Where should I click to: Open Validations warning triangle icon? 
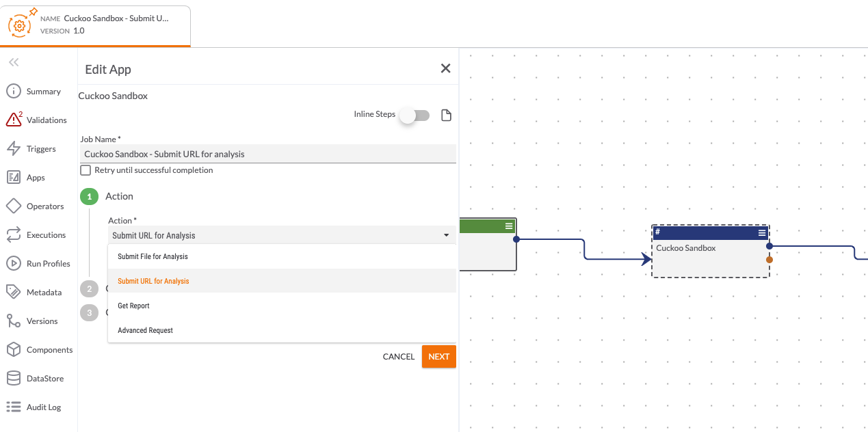(x=14, y=120)
